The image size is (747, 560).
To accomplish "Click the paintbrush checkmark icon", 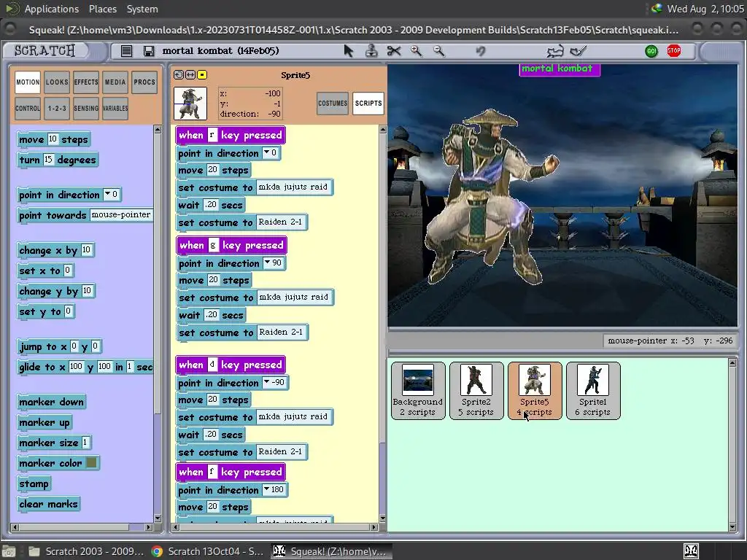I will click(578, 50).
